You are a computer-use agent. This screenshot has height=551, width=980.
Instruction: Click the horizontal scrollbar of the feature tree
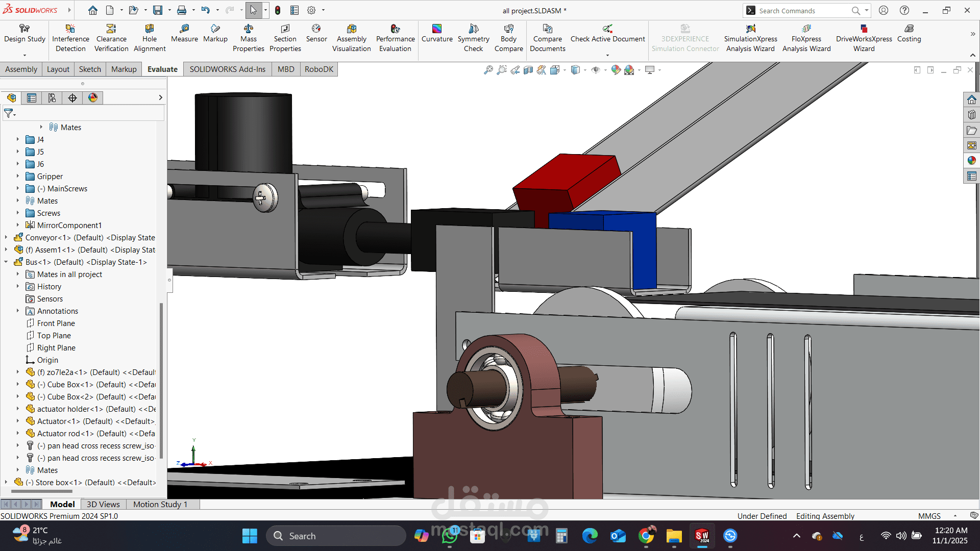(x=42, y=491)
